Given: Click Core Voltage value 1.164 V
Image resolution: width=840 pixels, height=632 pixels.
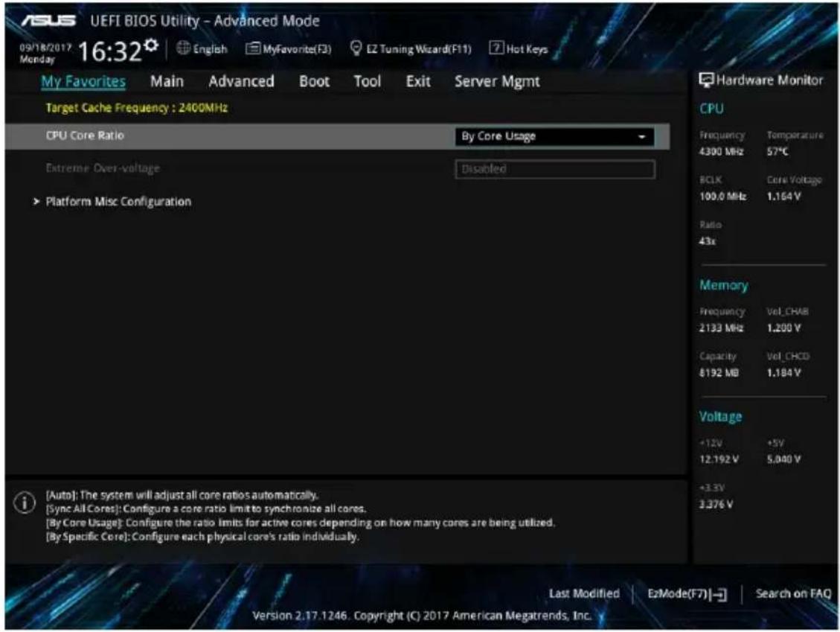Looking at the screenshot, I should point(783,197).
